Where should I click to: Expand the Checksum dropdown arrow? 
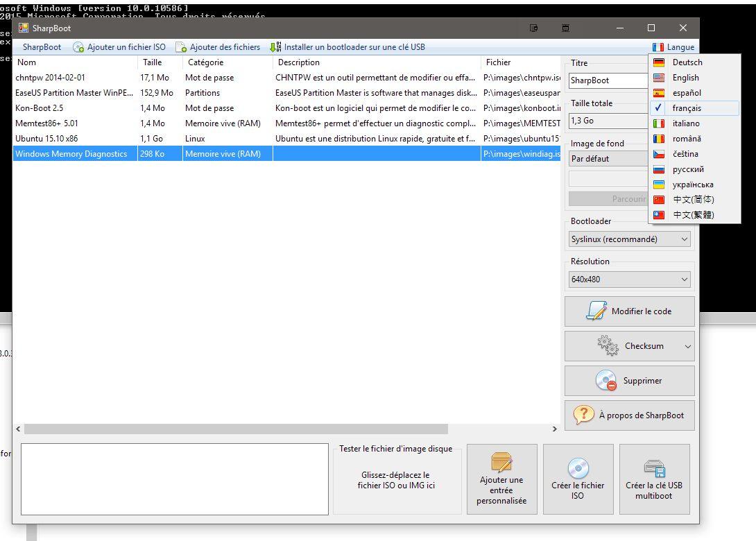[x=687, y=346]
